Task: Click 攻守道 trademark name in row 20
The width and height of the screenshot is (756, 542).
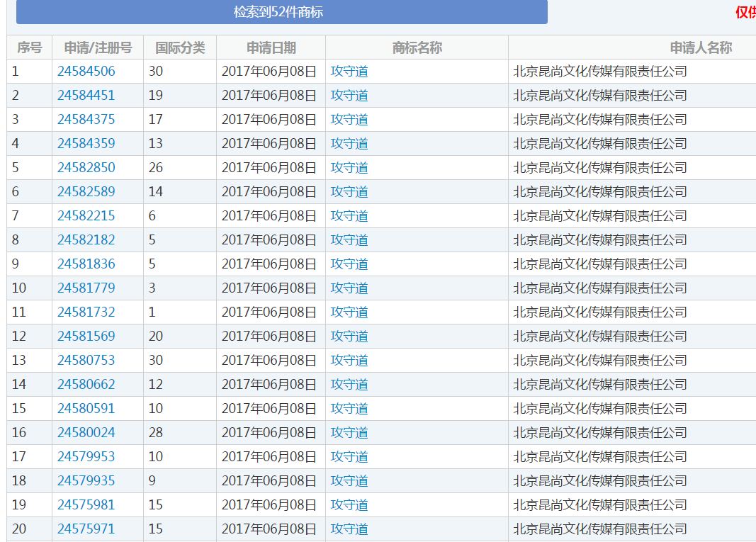Action: [x=349, y=529]
